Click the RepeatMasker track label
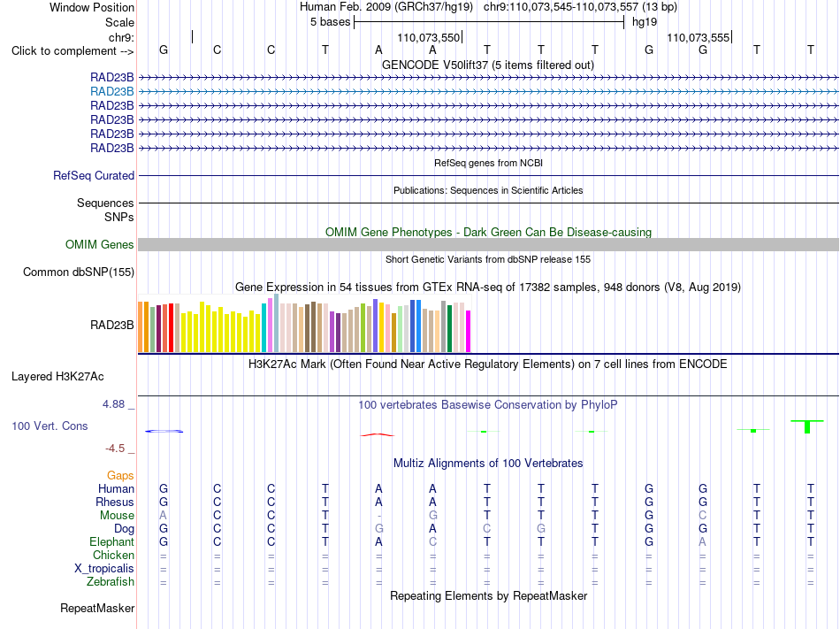840x629 pixels. click(x=97, y=608)
